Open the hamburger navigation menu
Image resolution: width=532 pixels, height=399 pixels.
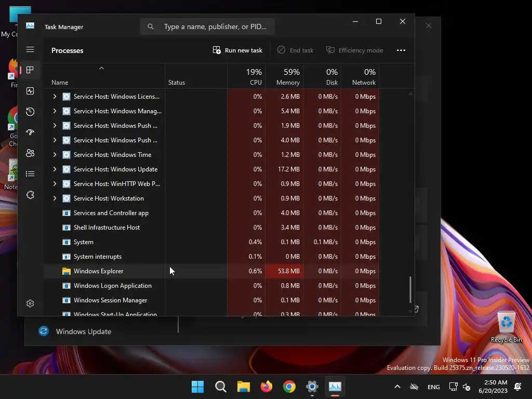click(x=30, y=49)
